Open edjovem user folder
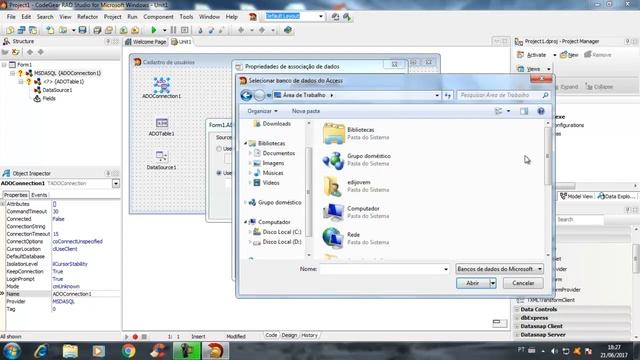 click(356, 186)
